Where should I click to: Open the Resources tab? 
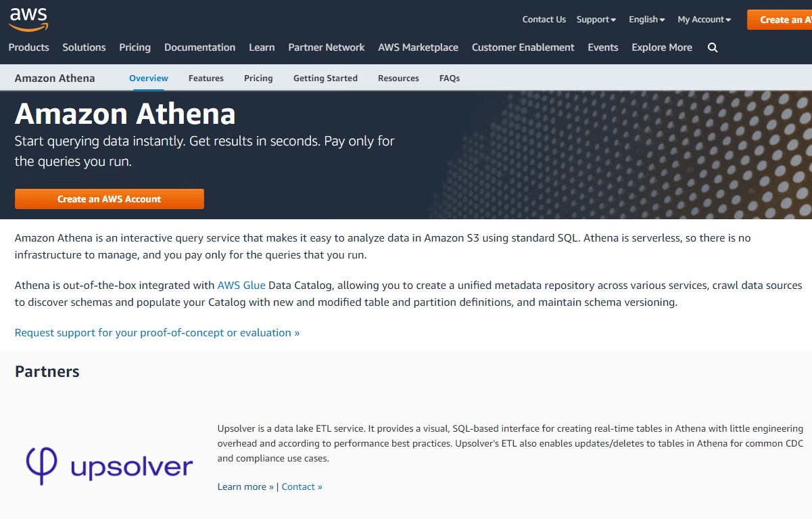point(398,78)
